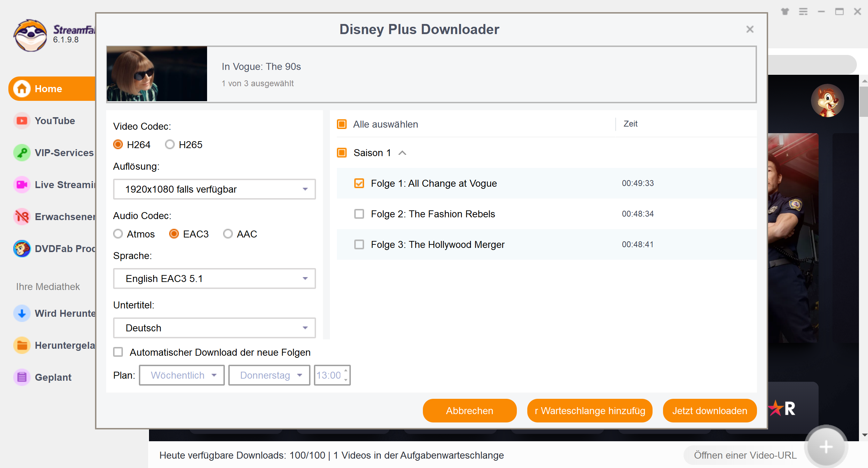Image resolution: width=868 pixels, height=468 pixels.
Task: Click the In Vogue: The 90s title
Action: coord(261,66)
